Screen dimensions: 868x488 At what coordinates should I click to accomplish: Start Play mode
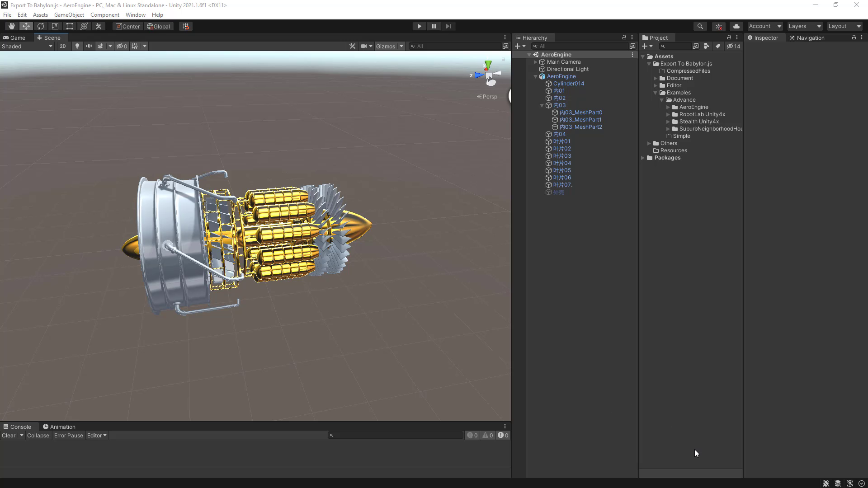coord(419,26)
